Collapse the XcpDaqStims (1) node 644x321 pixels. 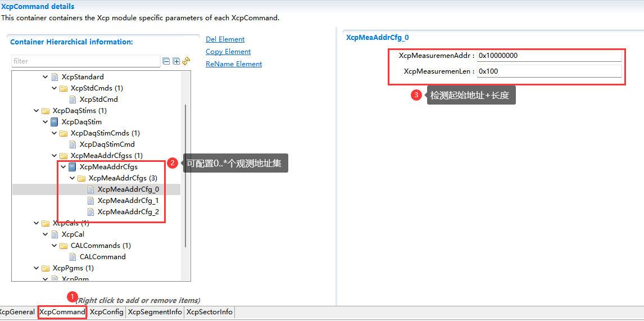click(x=36, y=111)
